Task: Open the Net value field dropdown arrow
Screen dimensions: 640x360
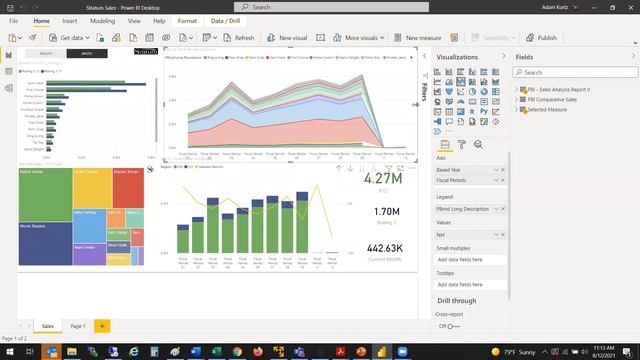Action: click(496, 235)
